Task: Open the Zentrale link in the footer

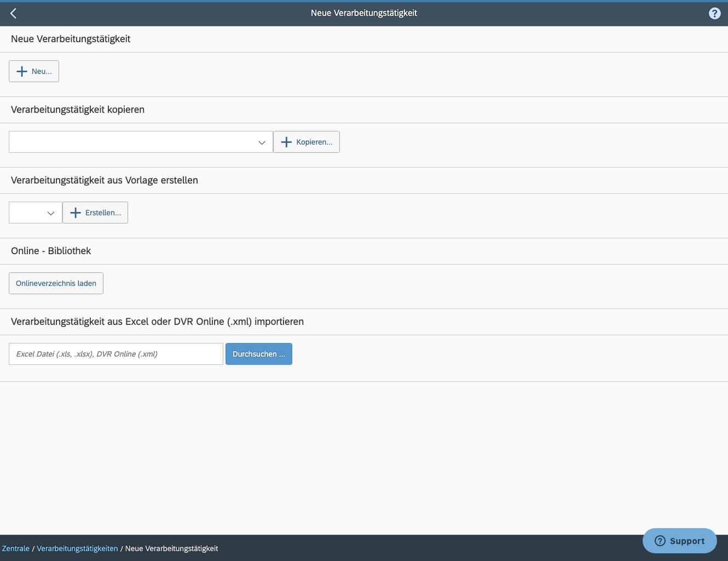Action: pos(15,548)
